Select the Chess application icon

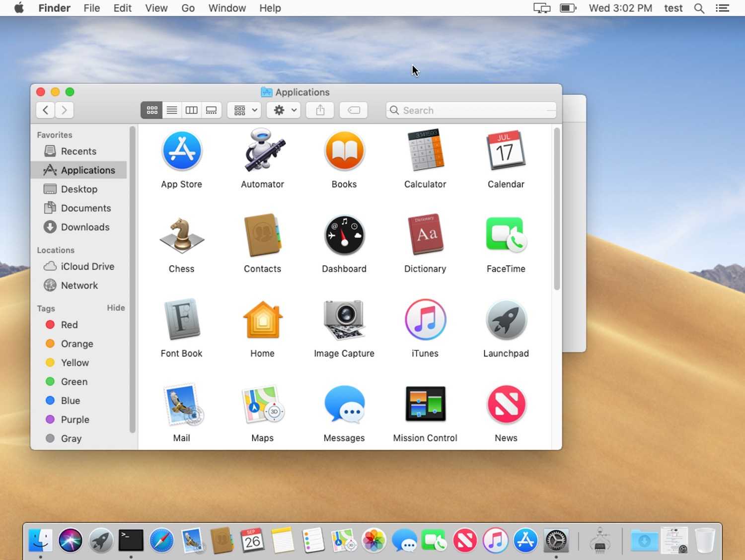(181, 236)
